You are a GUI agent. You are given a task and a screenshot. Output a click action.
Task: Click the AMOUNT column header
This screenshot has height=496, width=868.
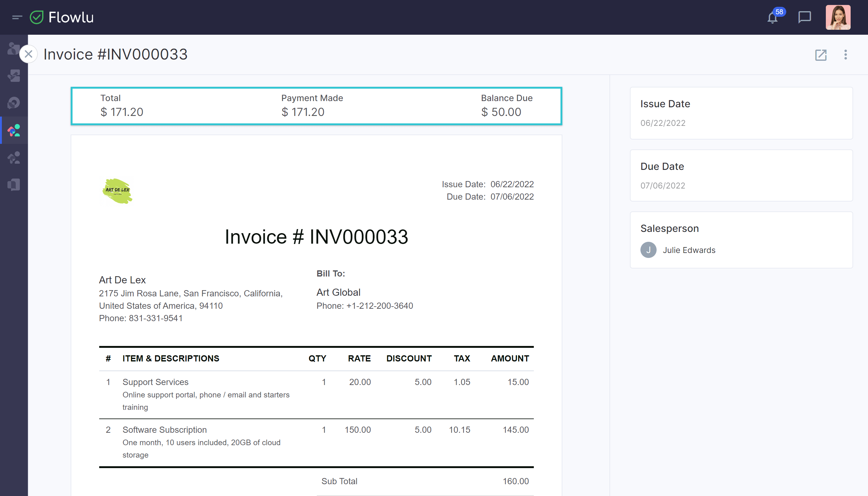coord(510,359)
